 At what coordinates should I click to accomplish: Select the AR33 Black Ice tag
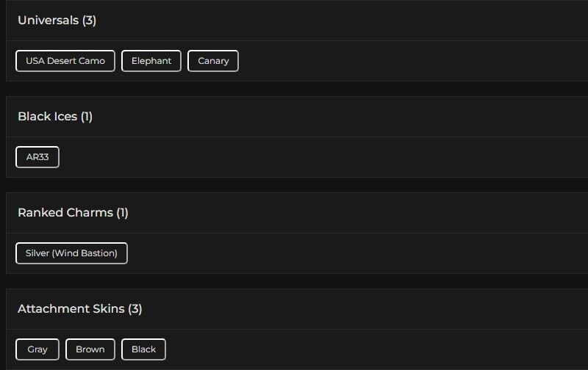37,157
